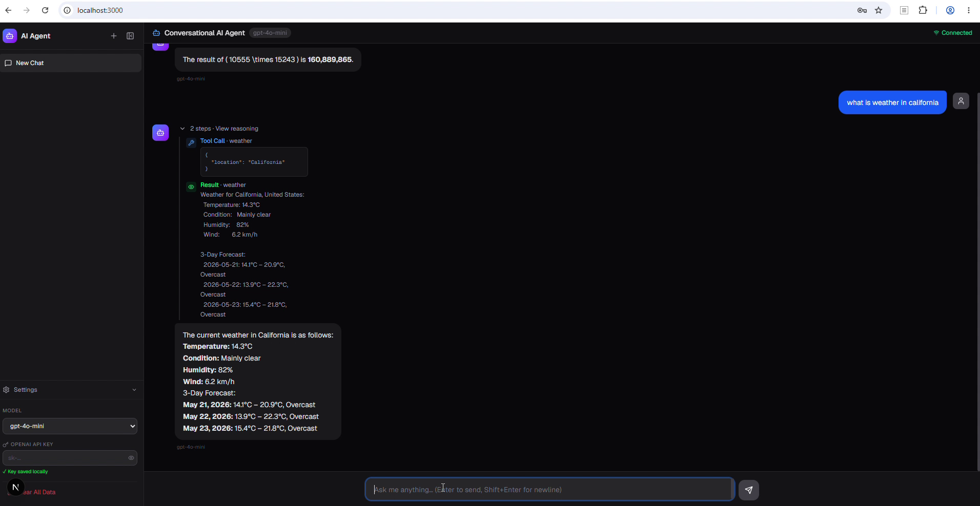Click the 160,889,865 result message
The width and height of the screenshot is (980, 506).
(x=268, y=59)
